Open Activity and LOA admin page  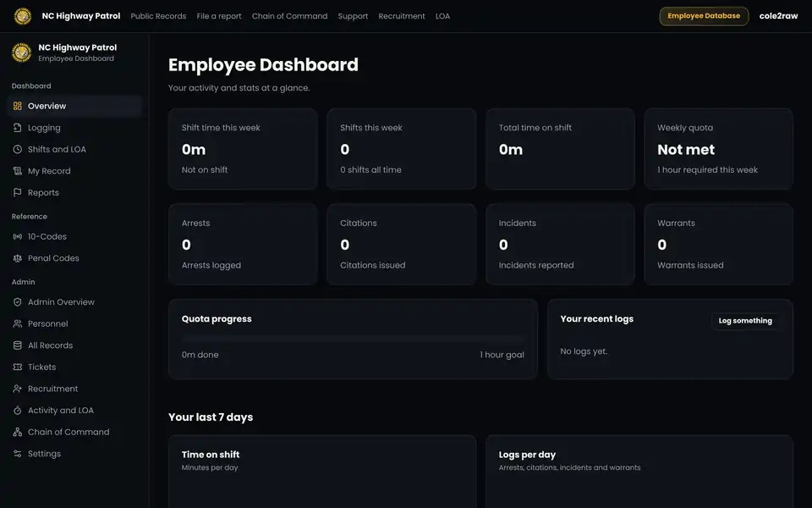click(x=75, y=410)
